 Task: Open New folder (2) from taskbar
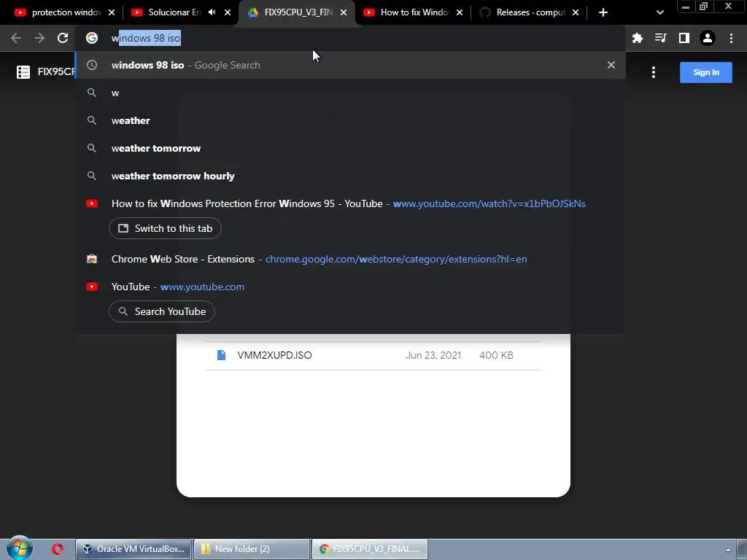pos(252,549)
